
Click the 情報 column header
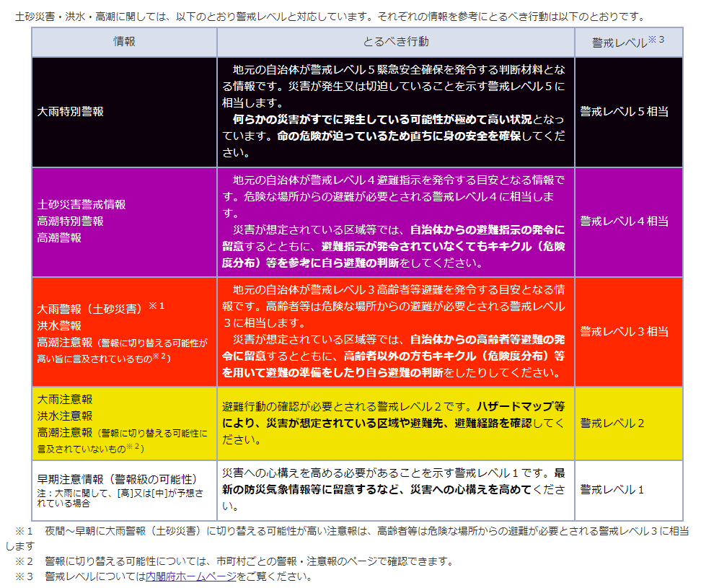point(124,42)
